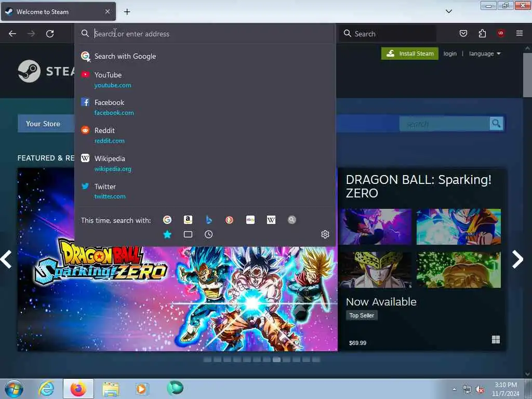Image resolution: width=532 pixels, height=399 pixels.
Task: Open the language dropdown
Action: click(485, 54)
